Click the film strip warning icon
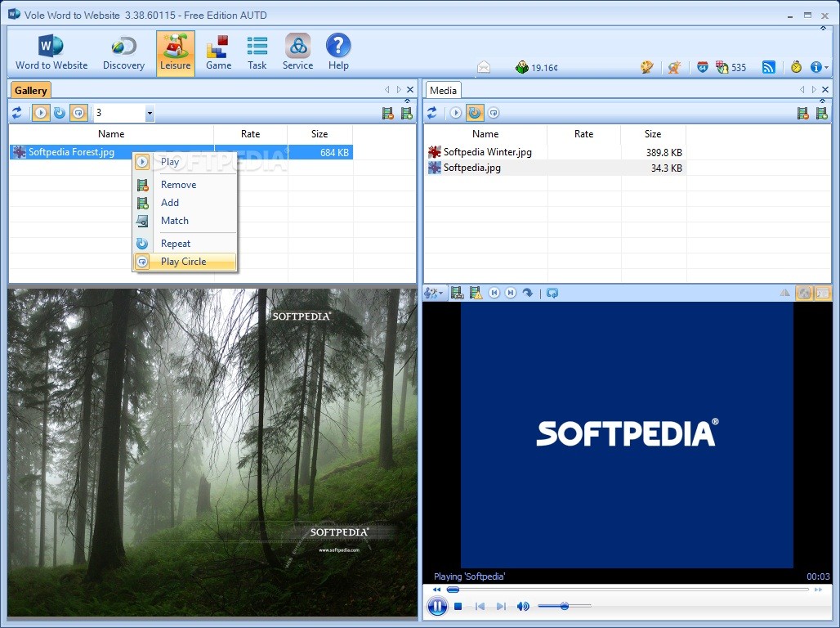 (476, 293)
